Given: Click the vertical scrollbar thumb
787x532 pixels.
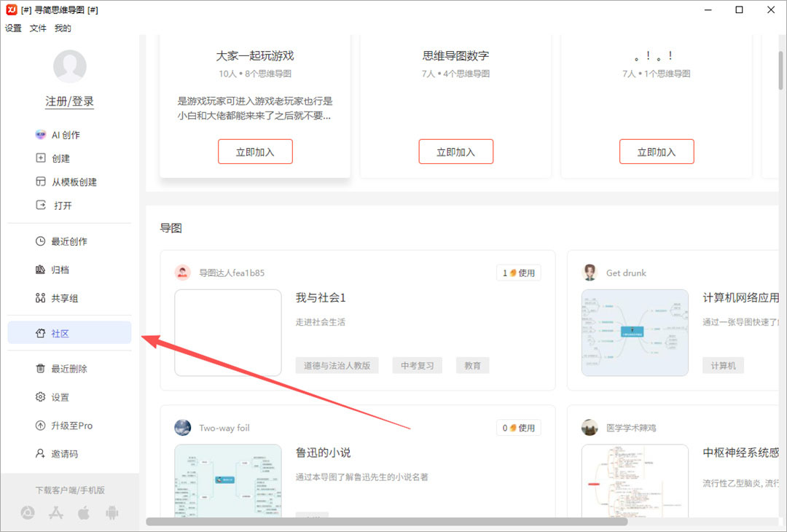Looking at the screenshot, I should [x=781, y=70].
